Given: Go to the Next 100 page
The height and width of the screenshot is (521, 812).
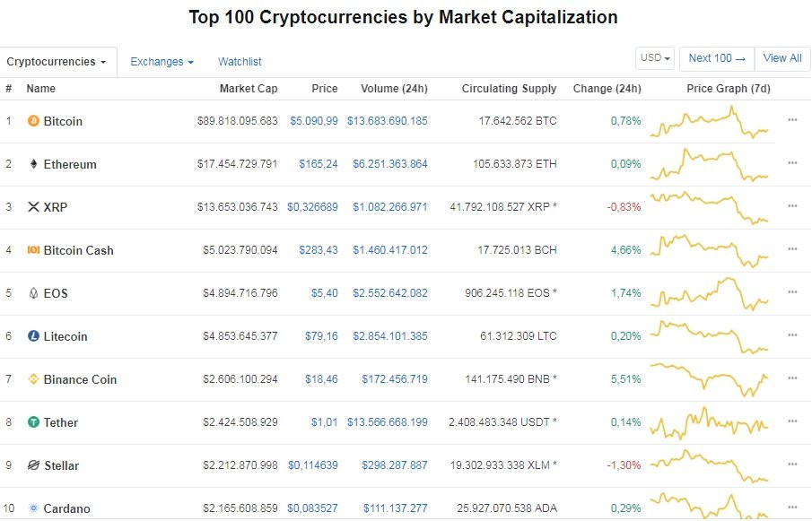Looking at the screenshot, I should 716,58.
